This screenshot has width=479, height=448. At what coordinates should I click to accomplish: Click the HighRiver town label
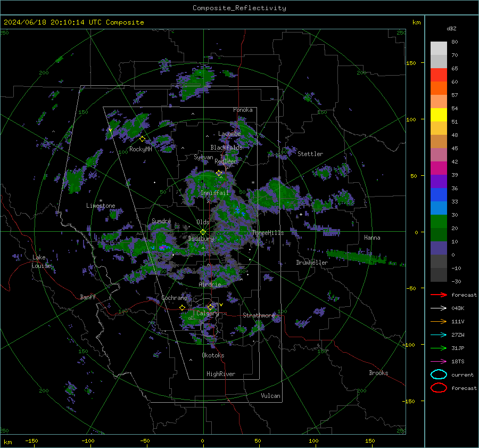[x=221, y=374]
